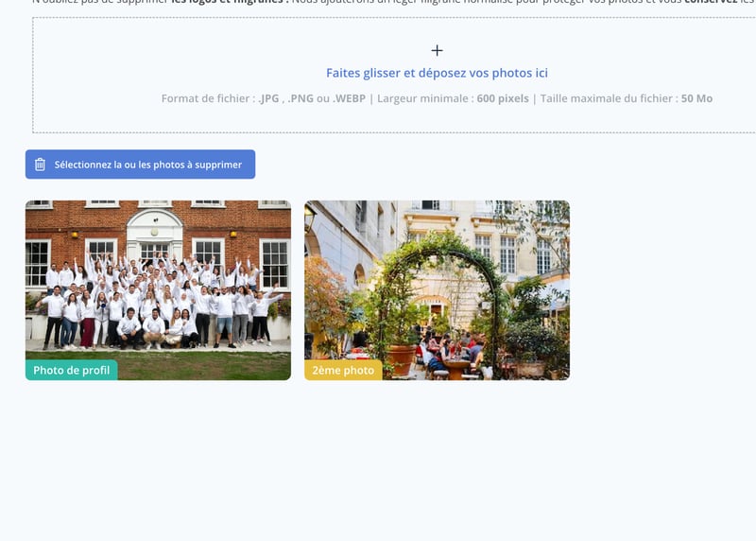Click the '50 Mo' maximum size text
This screenshot has width=756, height=541.
[x=696, y=98]
